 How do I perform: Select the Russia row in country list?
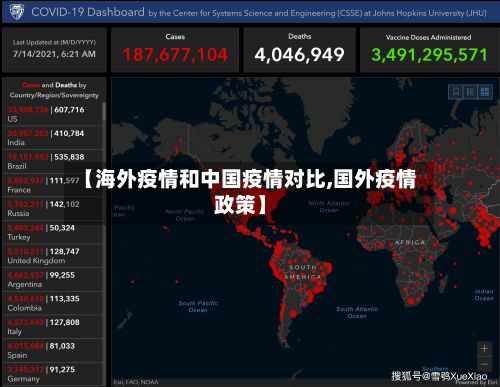[x=52, y=209]
